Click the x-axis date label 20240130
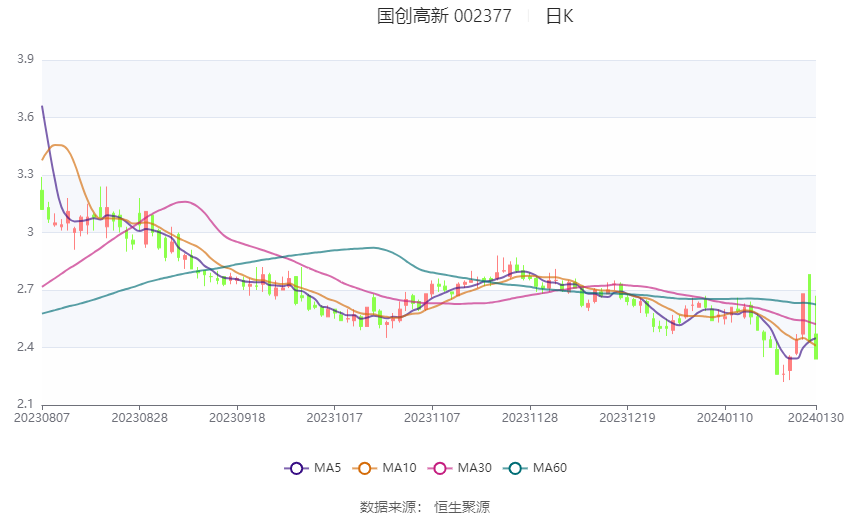This screenshot has width=850, height=517. coord(816,418)
